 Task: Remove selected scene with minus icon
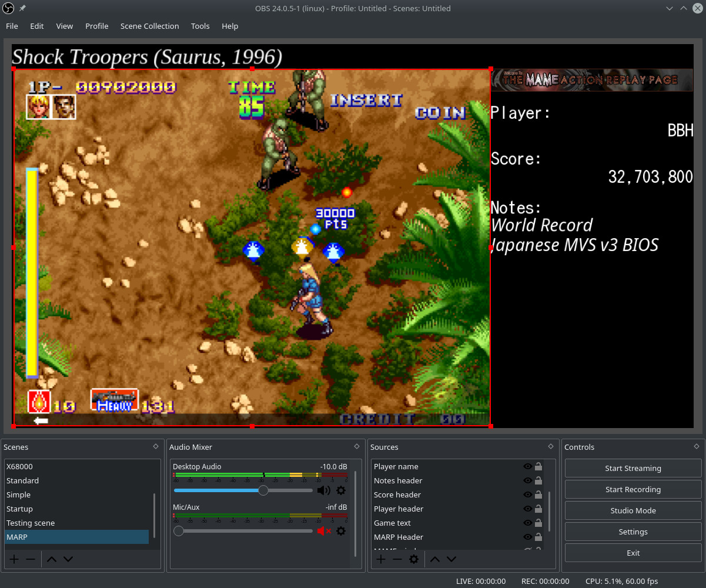click(x=31, y=559)
